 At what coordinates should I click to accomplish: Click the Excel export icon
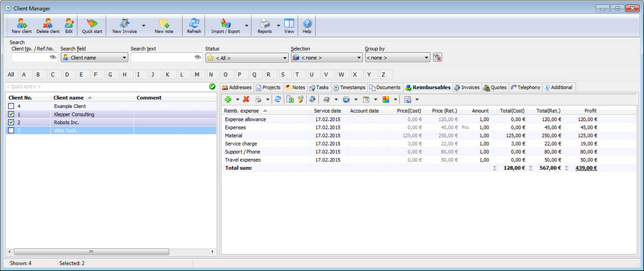pos(290,99)
